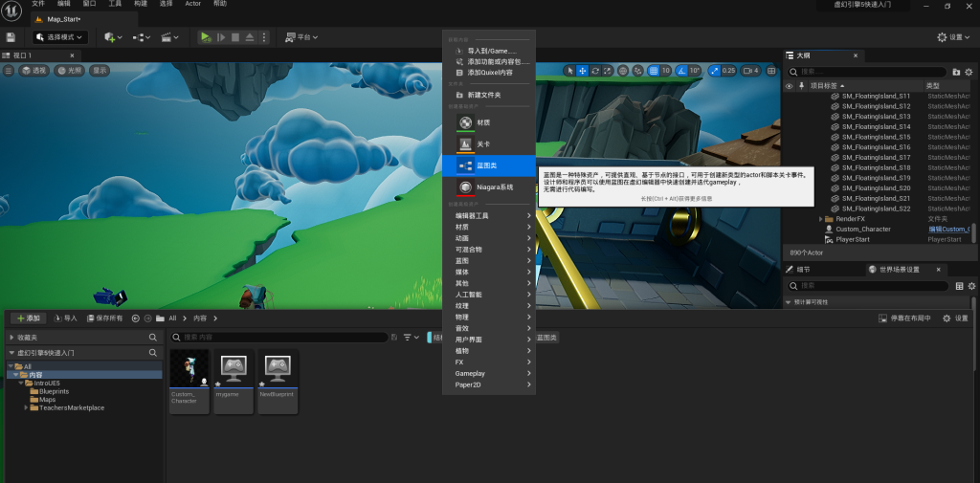Open the 显示 show flags menu
The width and height of the screenshot is (980, 483).
tap(100, 71)
